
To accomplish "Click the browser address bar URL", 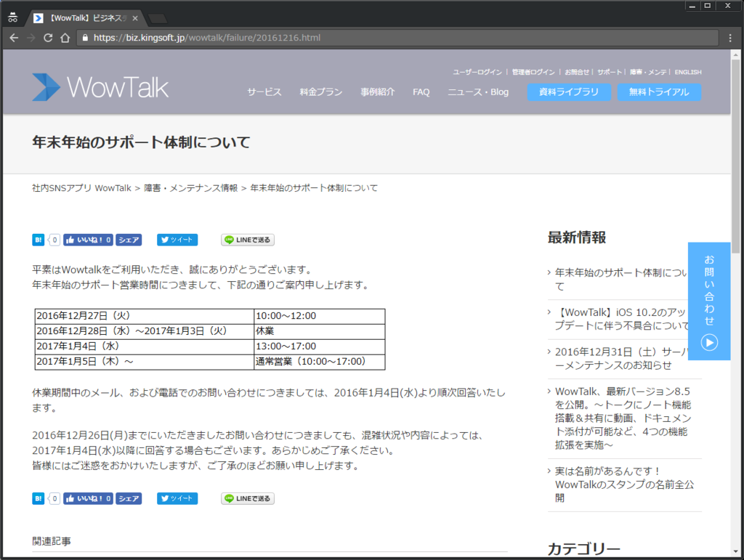I will [x=207, y=38].
